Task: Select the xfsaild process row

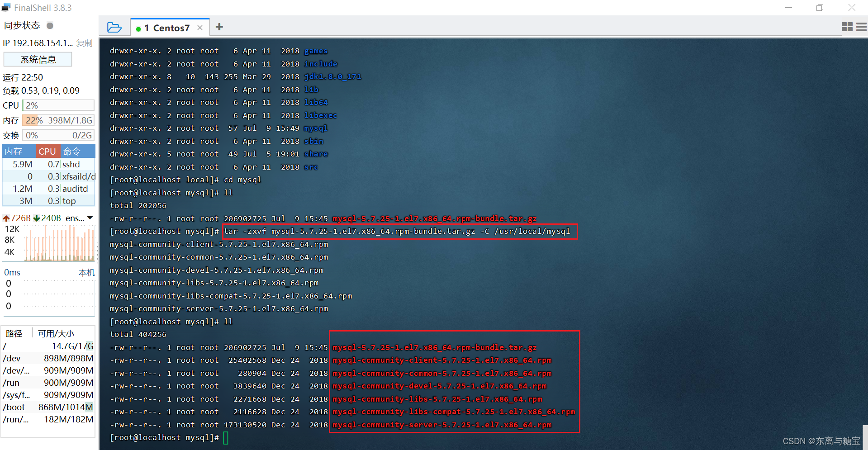Action: [x=49, y=176]
